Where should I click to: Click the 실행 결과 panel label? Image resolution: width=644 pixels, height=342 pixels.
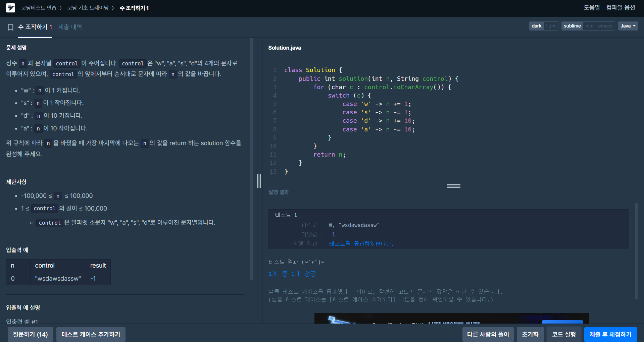pyautogui.click(x=279, y=192)
